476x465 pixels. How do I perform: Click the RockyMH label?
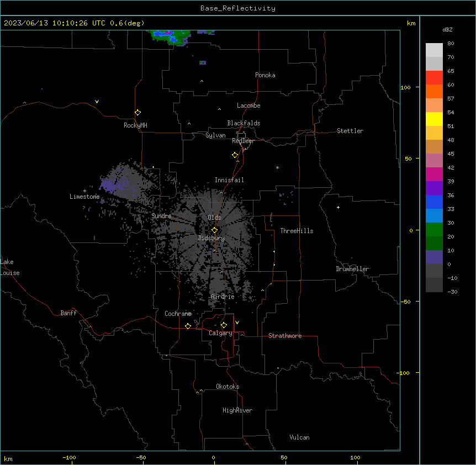135,125
